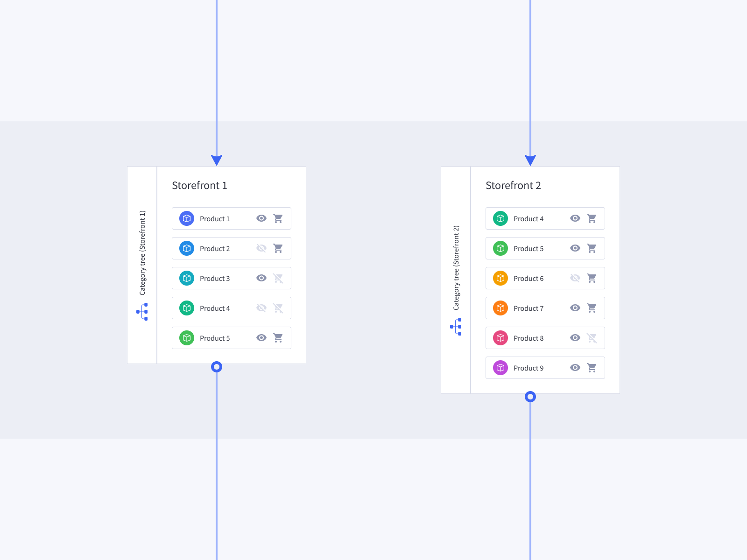The image size is (747, 560).
Task: Click the Product 9 purple cube icon
Action: (x=500, y=368)
